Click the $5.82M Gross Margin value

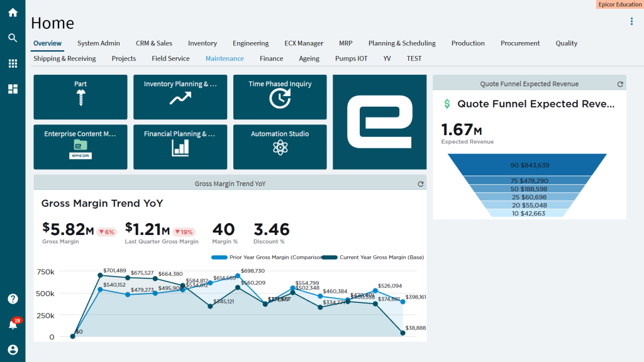coord(68,229)
